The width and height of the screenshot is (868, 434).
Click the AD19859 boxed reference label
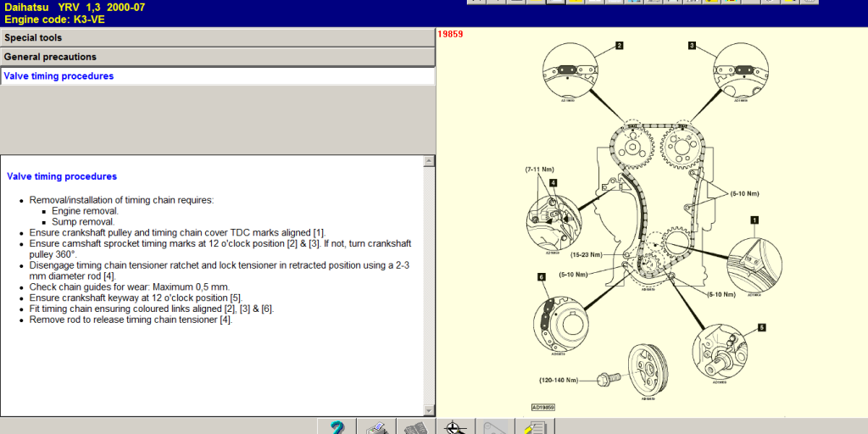(x=543, y=408)
